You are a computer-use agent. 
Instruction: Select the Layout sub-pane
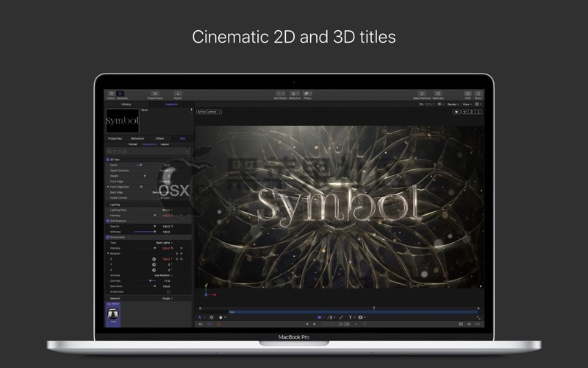coord(165,144)
